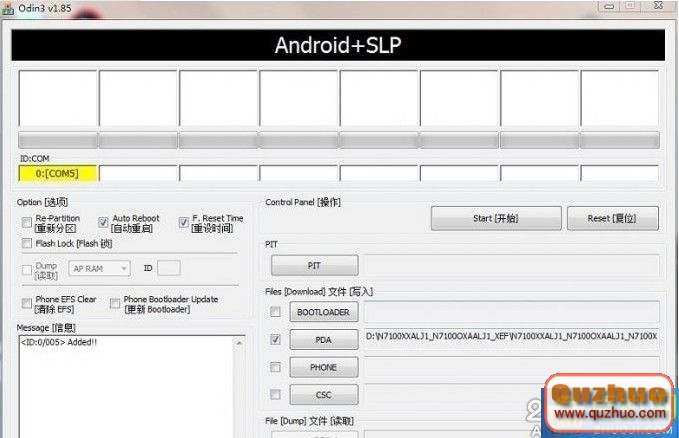Close the Odin3 window

tap(659, 5)
